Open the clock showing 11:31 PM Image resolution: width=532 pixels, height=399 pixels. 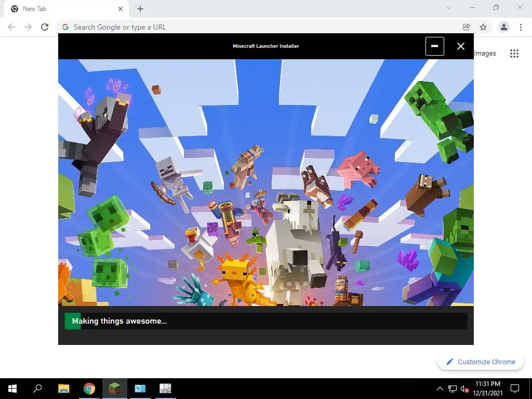[x=487, y=389]
